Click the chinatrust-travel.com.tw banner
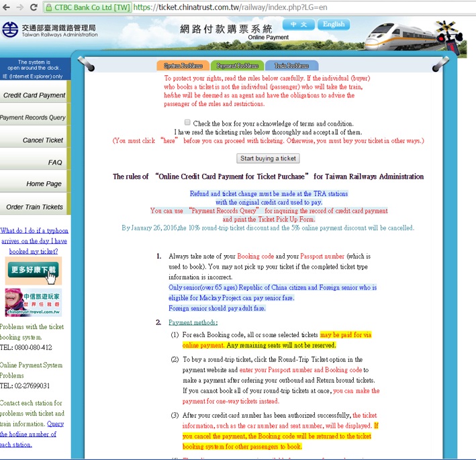Image resolution: width=476 pixels, height=460 pixels. pos(33,302)
